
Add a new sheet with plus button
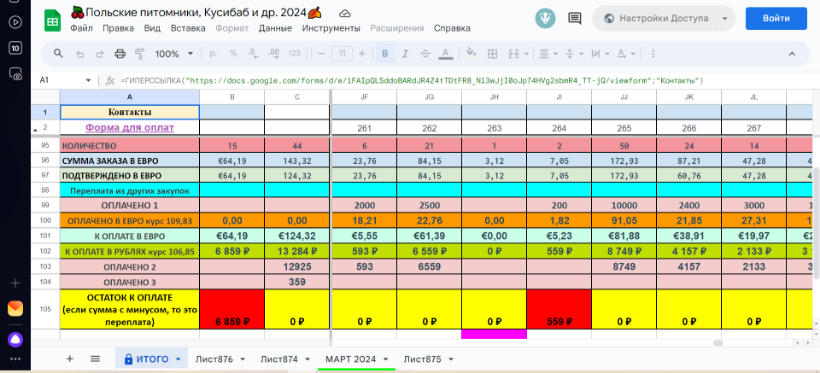[70, 358]
